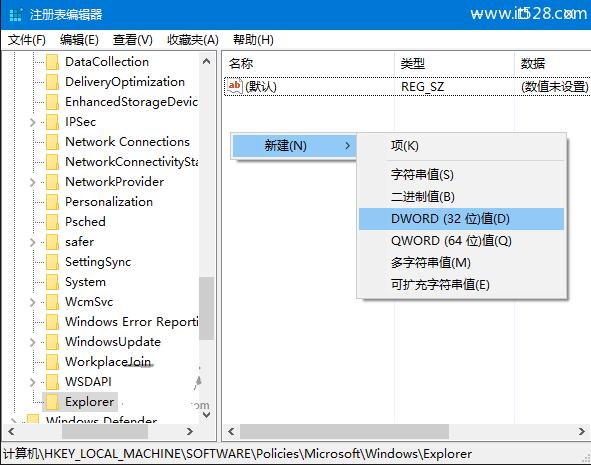Select the Network Connections tree label
This screenshot has height=465, width=591.
click(x=127, y=142)
